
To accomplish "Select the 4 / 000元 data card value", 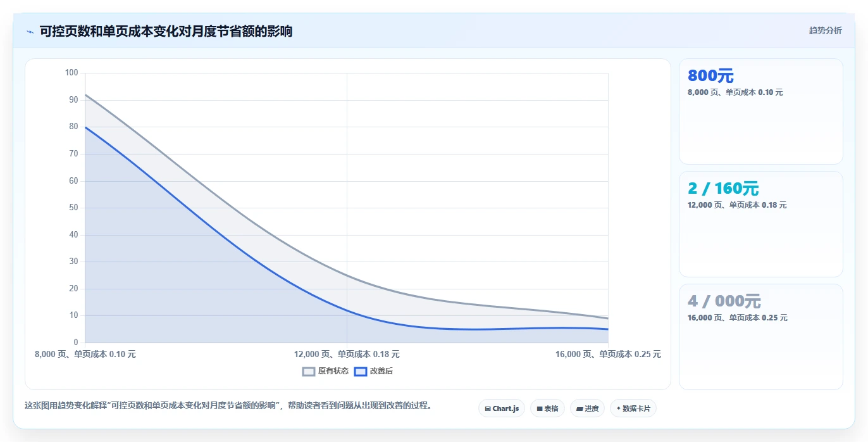I will tap(724, 301).
